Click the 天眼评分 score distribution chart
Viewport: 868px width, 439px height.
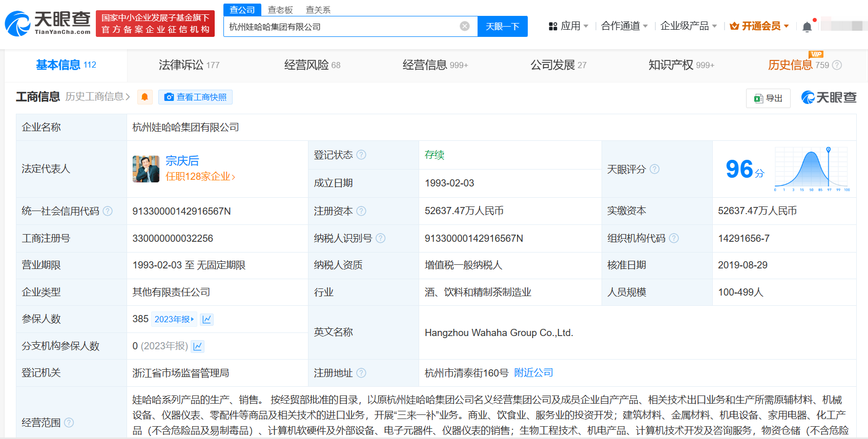coord(812,170)
